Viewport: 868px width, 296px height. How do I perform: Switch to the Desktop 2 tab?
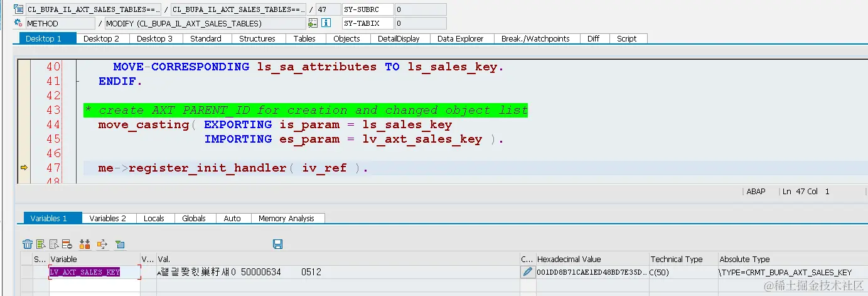point(102,38)
